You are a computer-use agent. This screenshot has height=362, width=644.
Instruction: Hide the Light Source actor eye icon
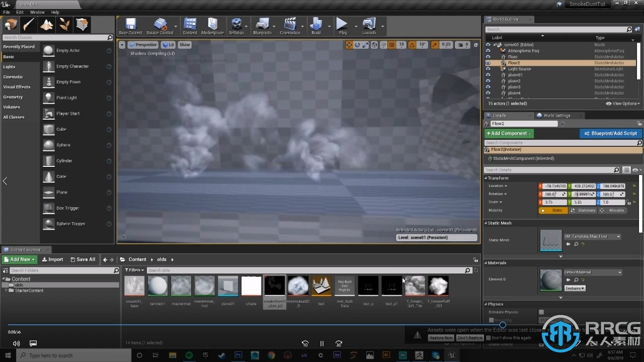point(488,69)
